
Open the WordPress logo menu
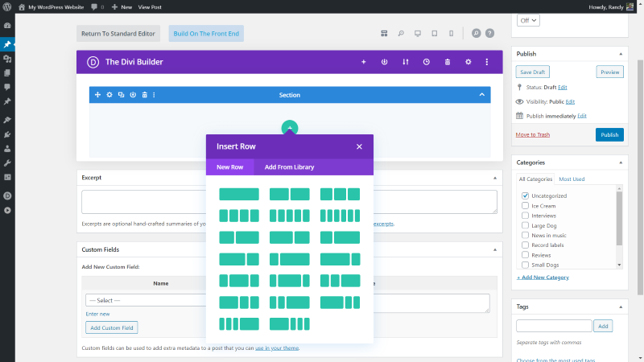tap(7, 7)
